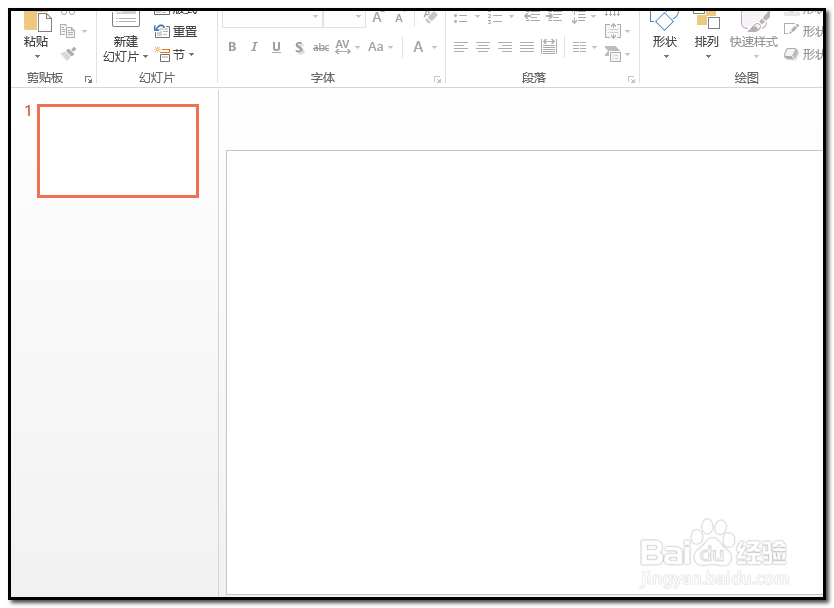Click the Decrease Font Size icon

coord(399,19)
